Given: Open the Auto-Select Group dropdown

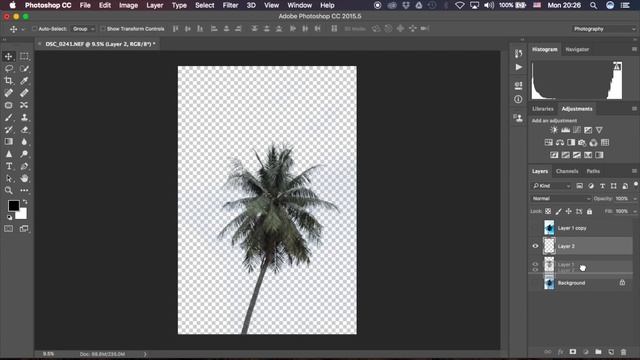Looking at the screenshot, I should click(83, 29).
